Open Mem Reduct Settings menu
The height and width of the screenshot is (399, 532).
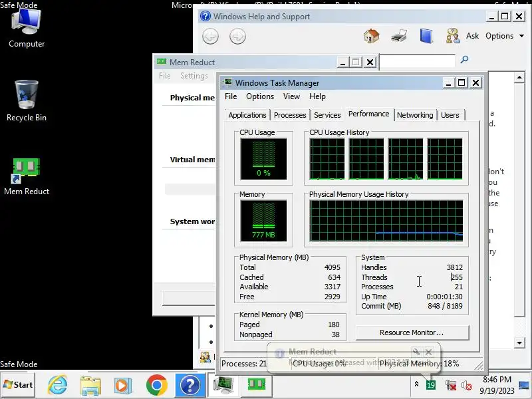click(x=194, y=76)
